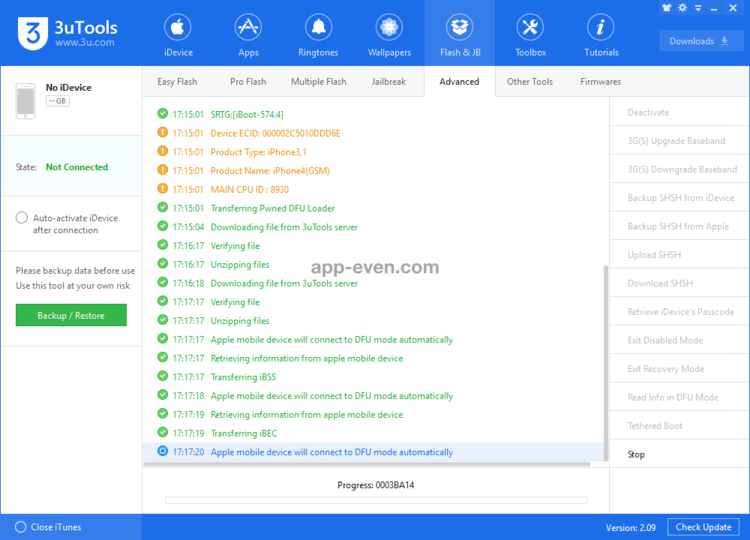
Task: Open the title bar dropdown menu icon
Action: click(x=698, y=8)
